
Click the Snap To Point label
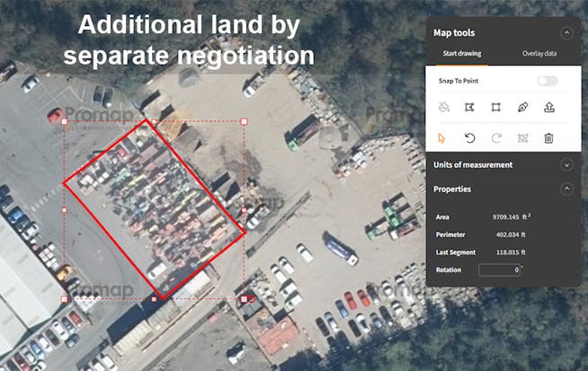click(459, 81)
